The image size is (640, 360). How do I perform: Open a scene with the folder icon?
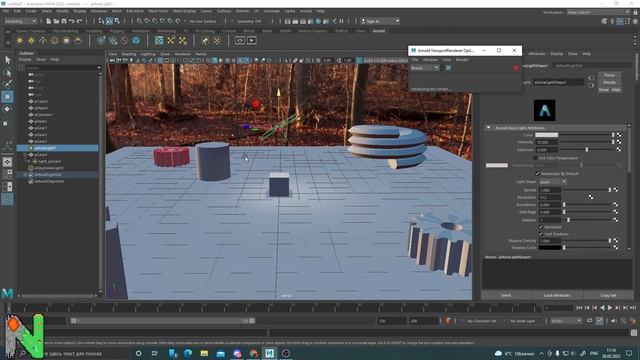(56, 21)
